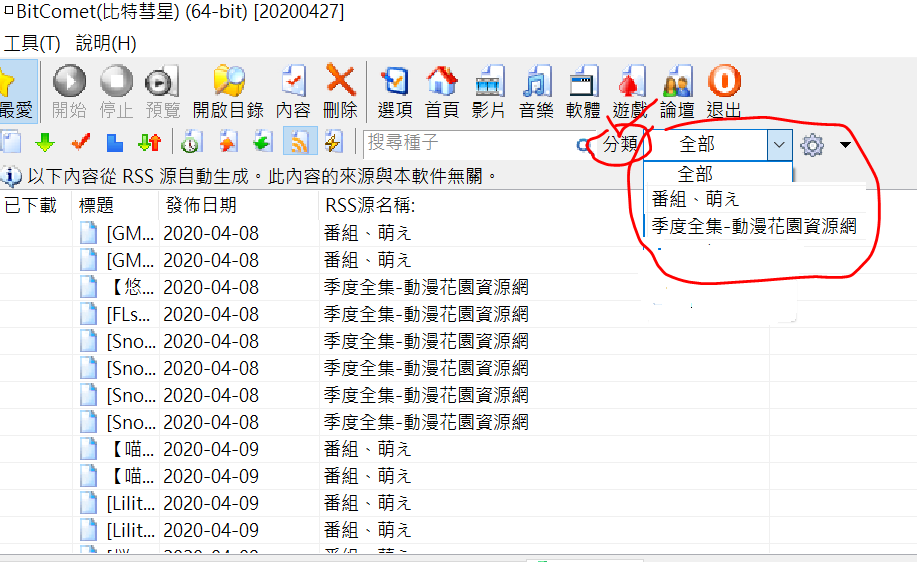Open the 工具(T) menu
Image resolution: width=917 pixels, height=588 pixels.
coord(32,43)
